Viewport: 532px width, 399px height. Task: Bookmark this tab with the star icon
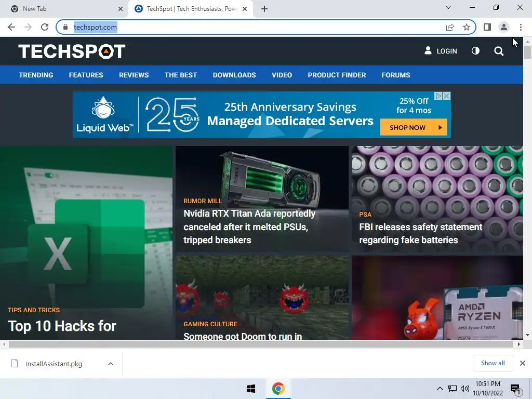[x=467, y=27]
